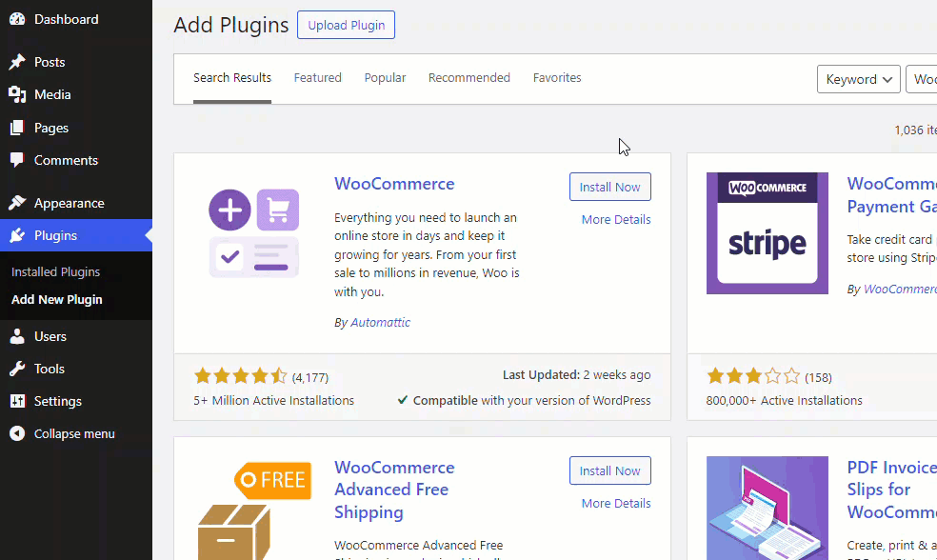Open the Users menu item
Image resolution: width=937 pixels, height=560 pixels.
[x=76, y=336]
